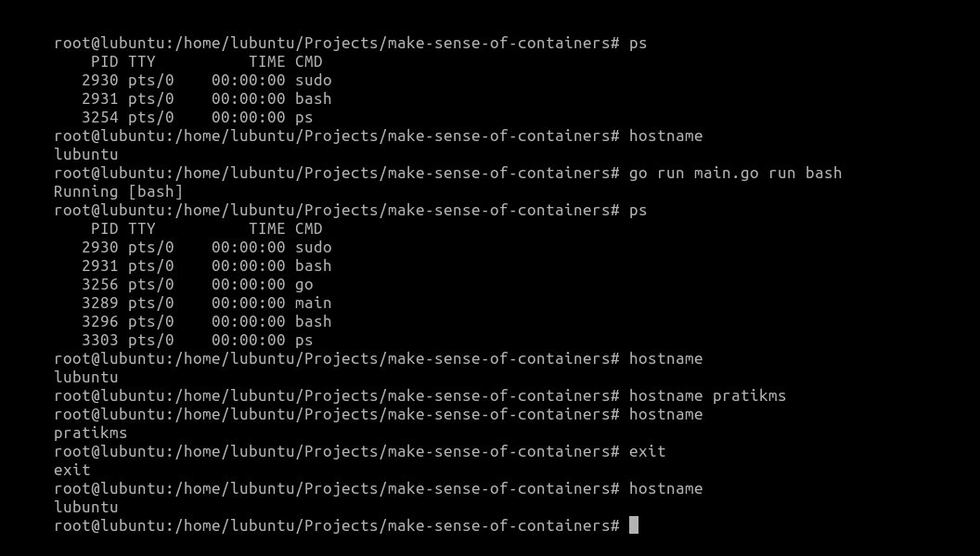Click the "exit" output line below the command
Viewport: 980px width, 556px height.
(x=72, y=470)
